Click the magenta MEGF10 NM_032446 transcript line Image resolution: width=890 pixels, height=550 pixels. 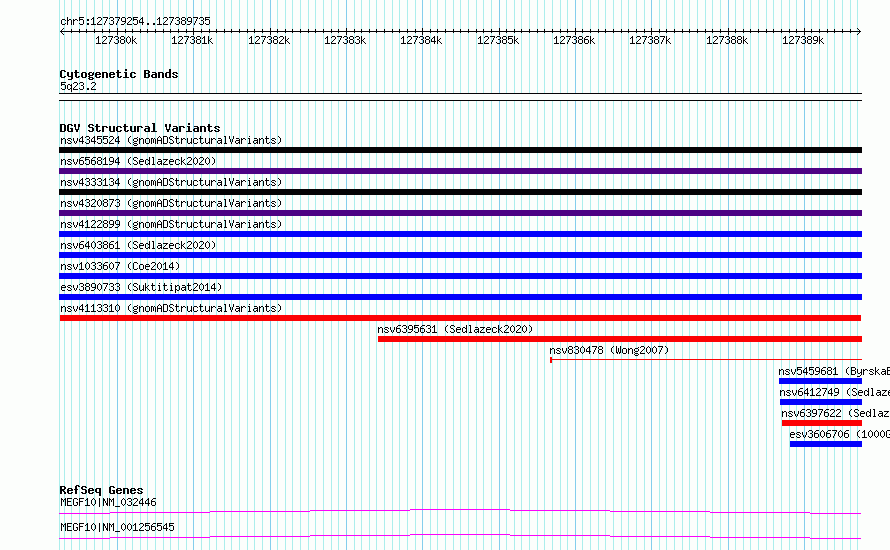point(460,511)
